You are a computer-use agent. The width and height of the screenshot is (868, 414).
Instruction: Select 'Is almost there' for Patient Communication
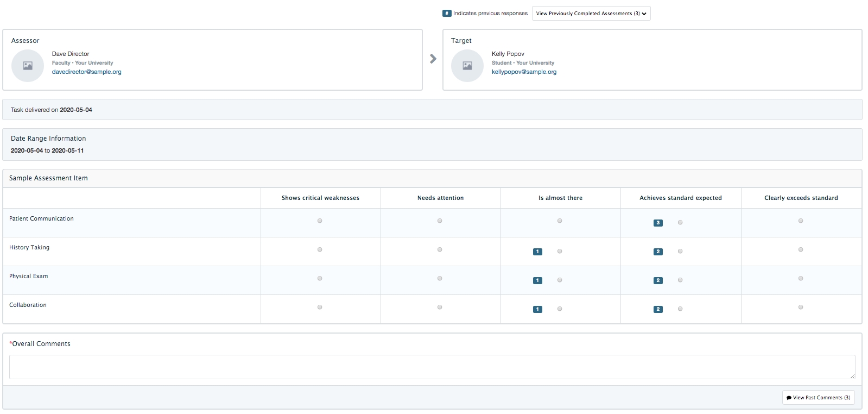coord(560,221)
